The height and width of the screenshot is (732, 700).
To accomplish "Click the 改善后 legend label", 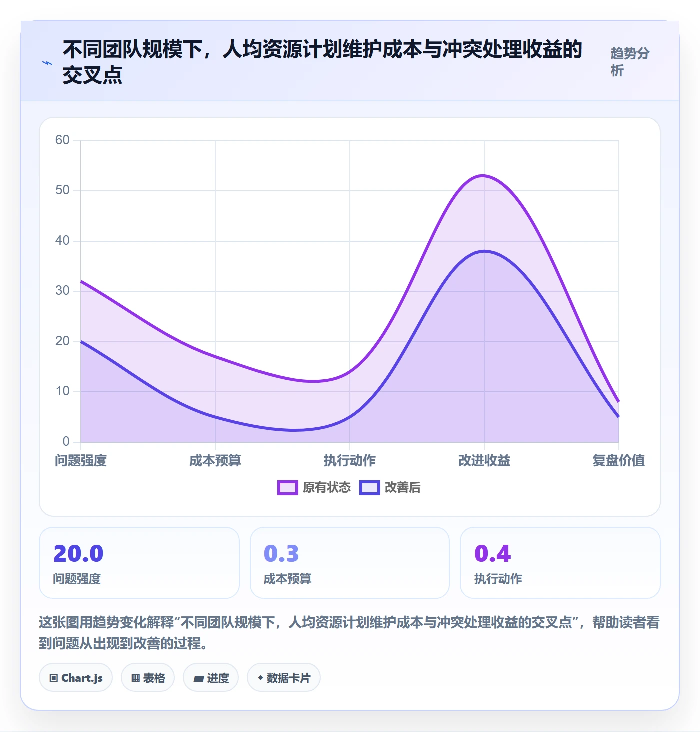I will [403, 488].
